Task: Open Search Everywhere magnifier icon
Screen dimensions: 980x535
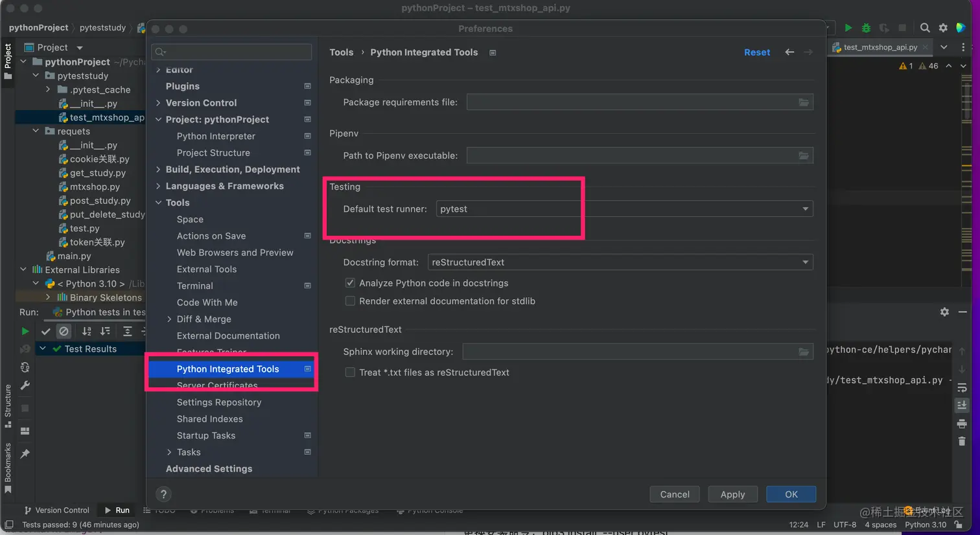Action: 925,28
